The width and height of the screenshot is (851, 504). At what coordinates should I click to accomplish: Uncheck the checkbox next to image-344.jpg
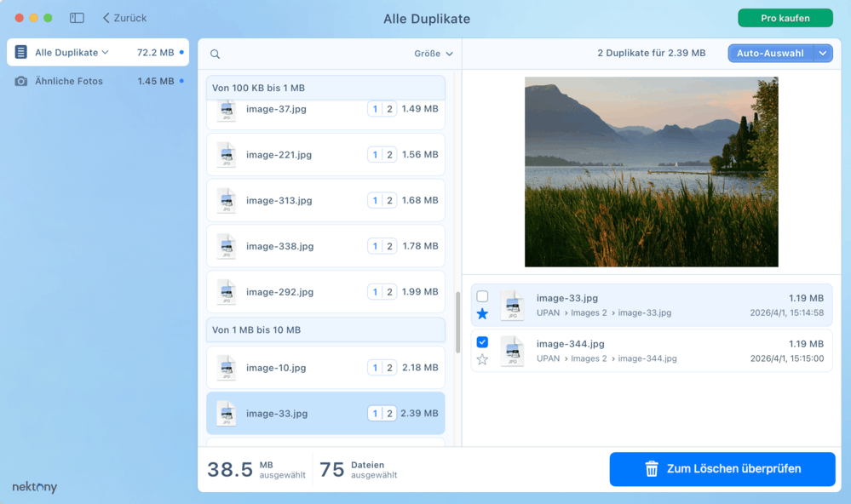coord(483,342)
